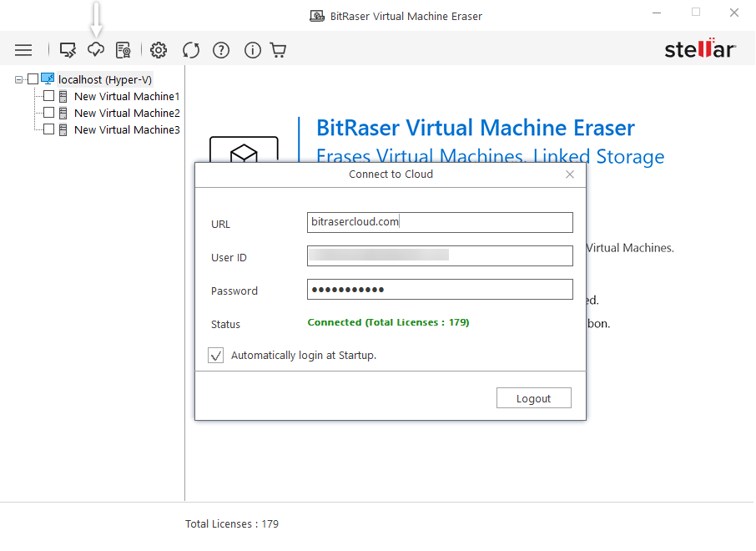Check New Virtual Machine1 checkbox
The height and width of the screenshot is (551, 756).
point(48,95)
